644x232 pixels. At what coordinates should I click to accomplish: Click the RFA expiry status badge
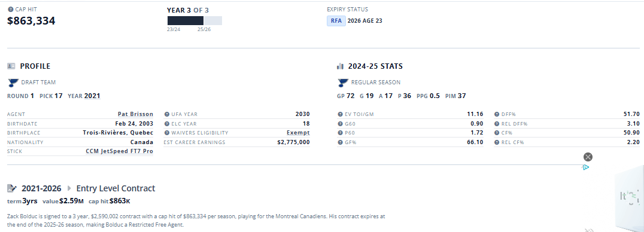(336, 21)
